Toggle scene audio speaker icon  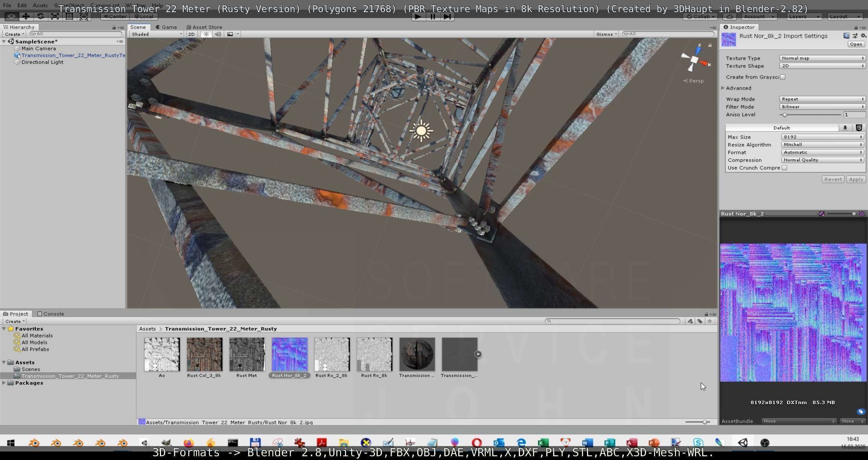pos(218,34)
